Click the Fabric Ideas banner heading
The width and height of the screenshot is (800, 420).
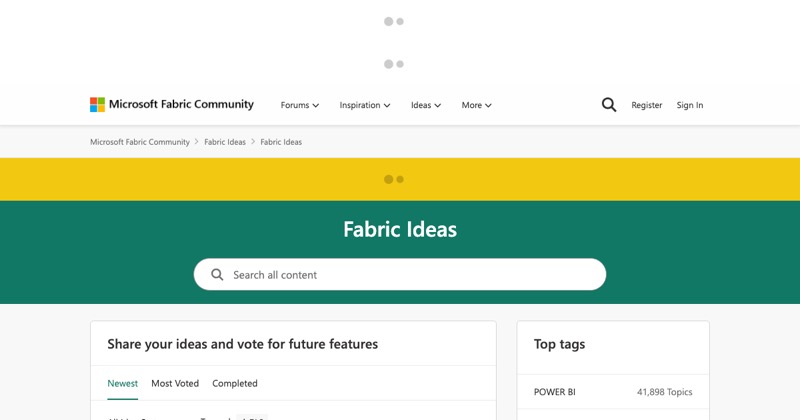click(400, 229)
